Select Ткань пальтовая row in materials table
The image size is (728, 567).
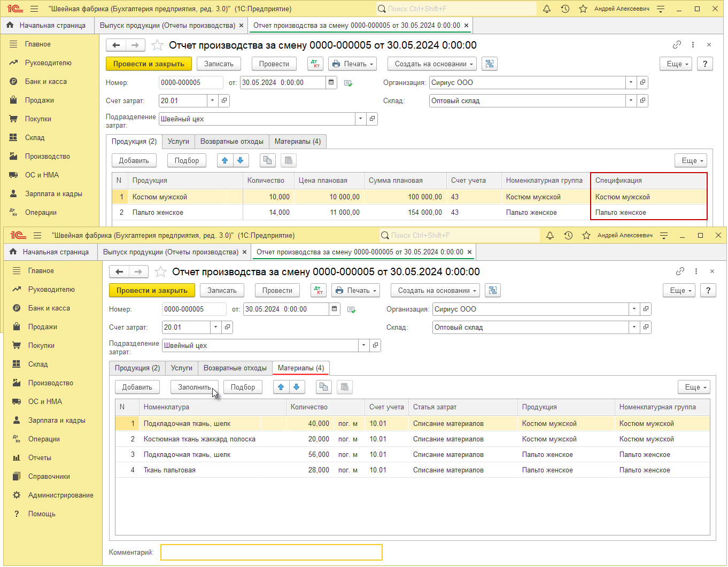point(413,470)
